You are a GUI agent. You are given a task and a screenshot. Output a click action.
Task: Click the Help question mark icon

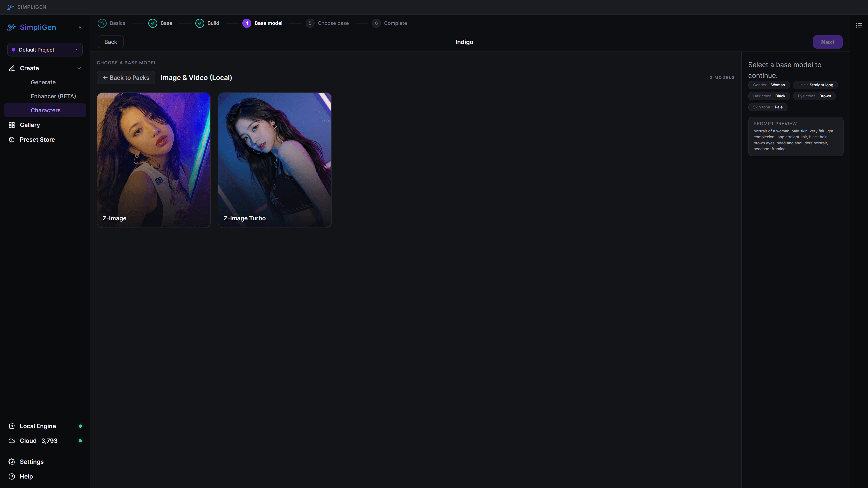click(12, 476)
